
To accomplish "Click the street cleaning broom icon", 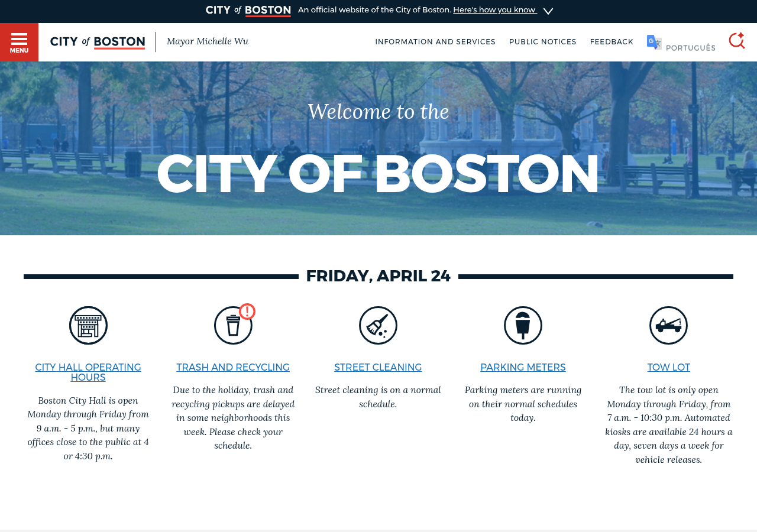I will coord(378,325).
